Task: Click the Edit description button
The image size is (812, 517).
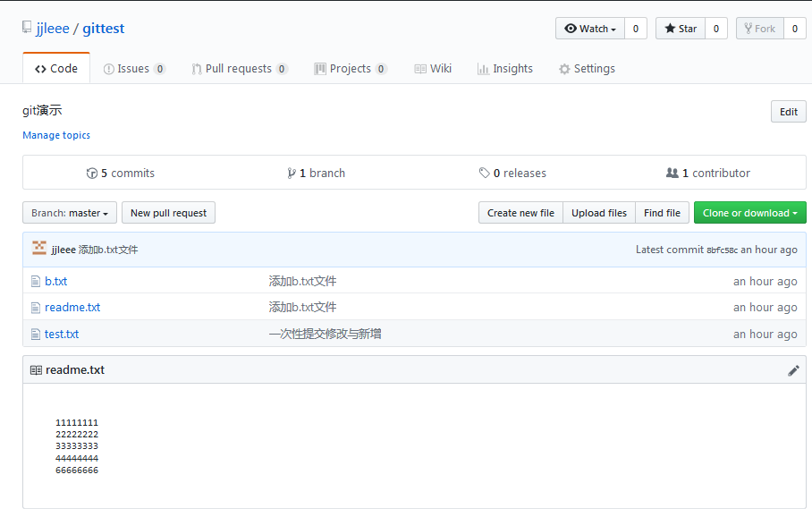Action: [x=788, y=112]
